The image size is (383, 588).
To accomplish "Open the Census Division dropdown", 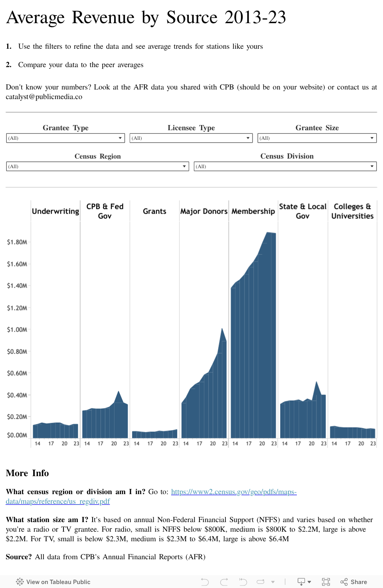I will click(285, 167).
